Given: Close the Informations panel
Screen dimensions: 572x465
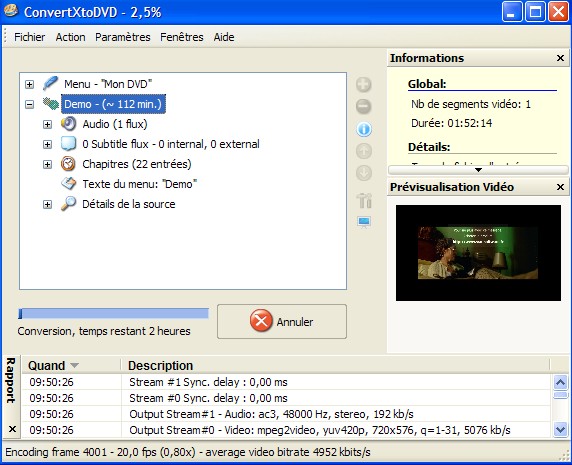Looking at the screenshot, I should tap(560, 58).
